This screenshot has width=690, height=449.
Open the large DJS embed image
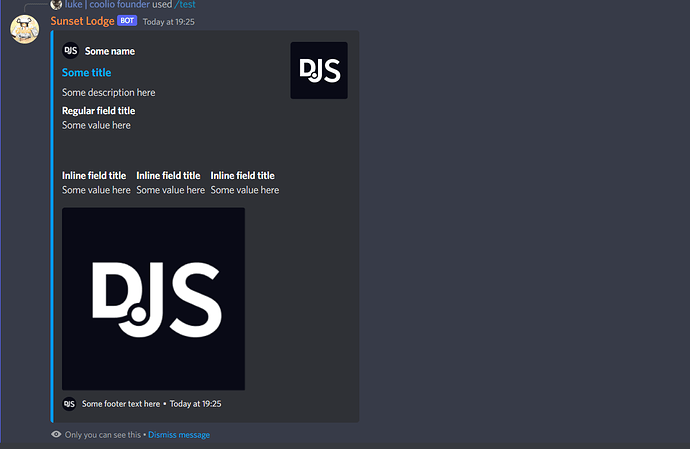[x=154, y=299]
